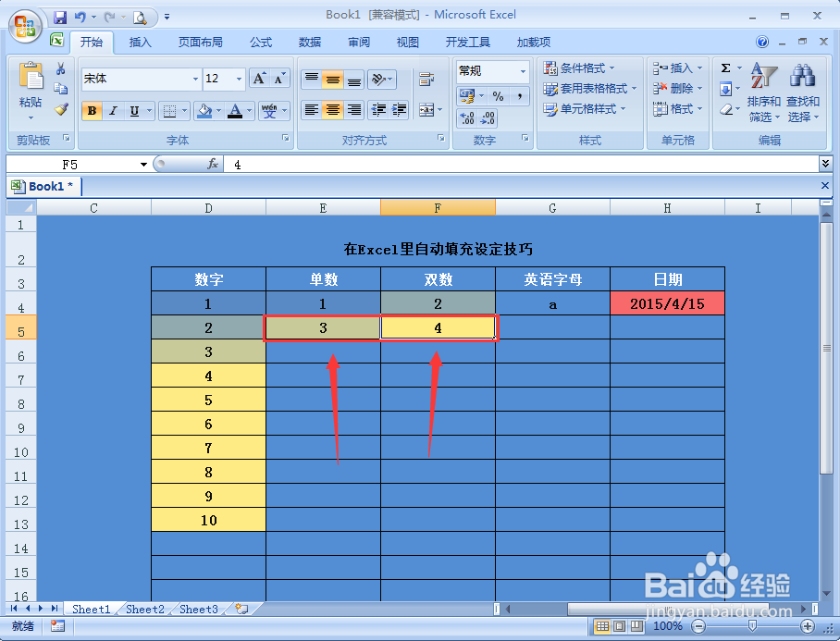Screen dimensions: 840x641
Task: Cut selection with the scissors icon
Action: (x=60, y=68)
